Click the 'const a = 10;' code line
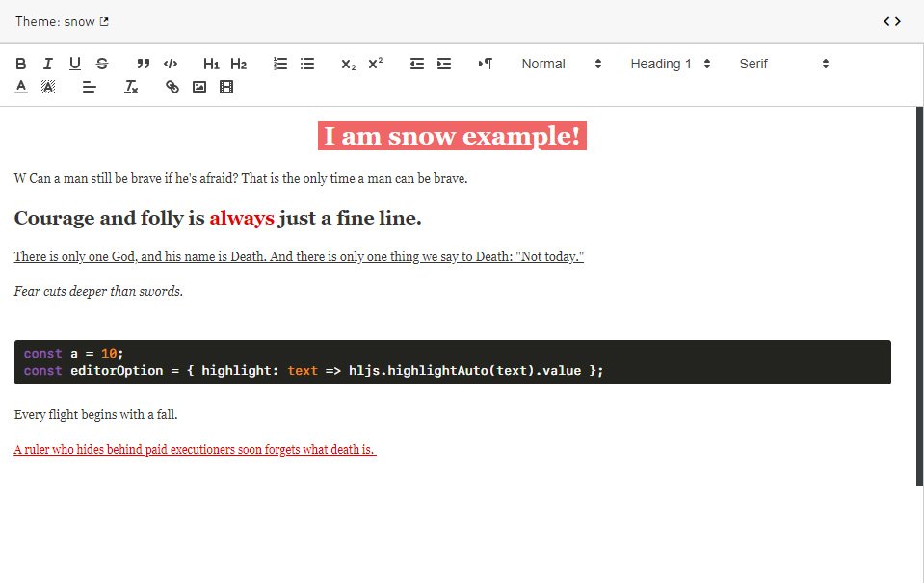Viewport: 924px width, 583px height. pyautogui.click(x=73, y=354)
